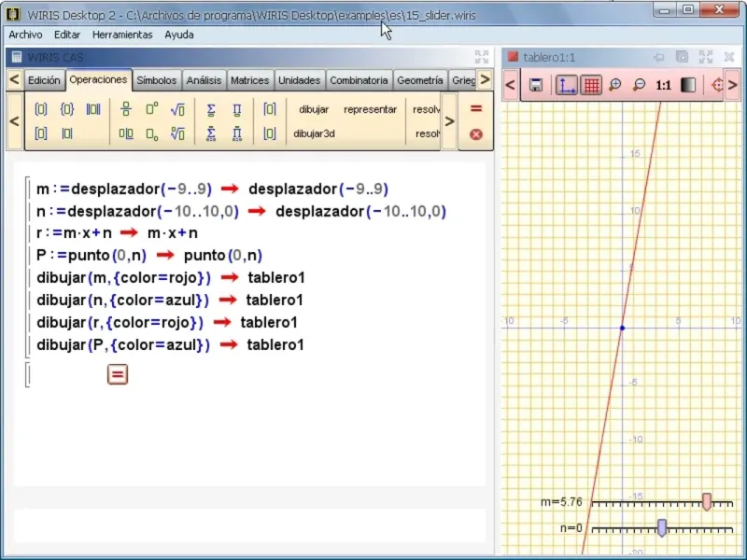Switch to the Análisis tab
Image resolution: width=747 pixels, height=560 pixels.
204,80
